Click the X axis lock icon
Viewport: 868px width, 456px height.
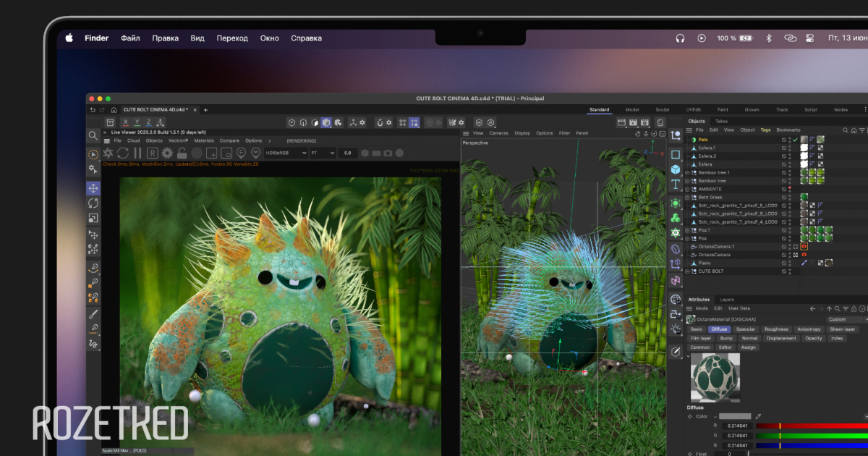[126, 122]
